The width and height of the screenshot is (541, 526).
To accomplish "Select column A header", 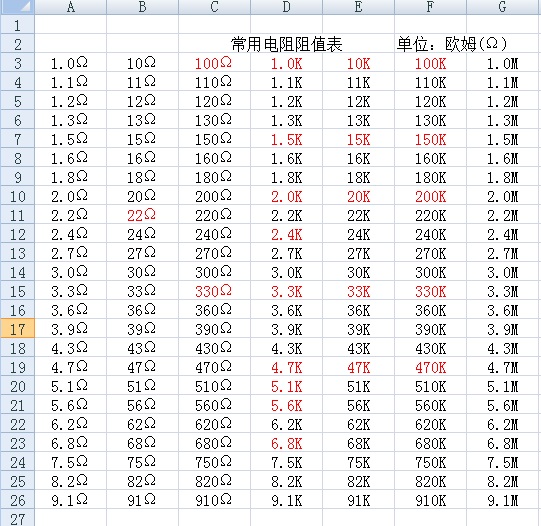I will coord(71,7).
